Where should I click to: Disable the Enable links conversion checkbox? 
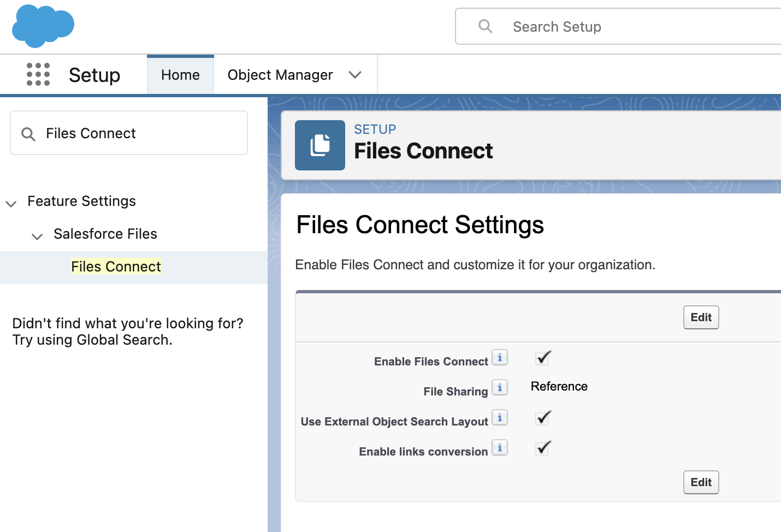click(542, 448)
